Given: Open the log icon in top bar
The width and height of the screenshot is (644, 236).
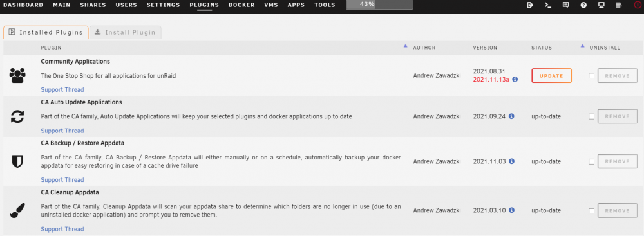Looking at the screenshot, I should 620,5.
